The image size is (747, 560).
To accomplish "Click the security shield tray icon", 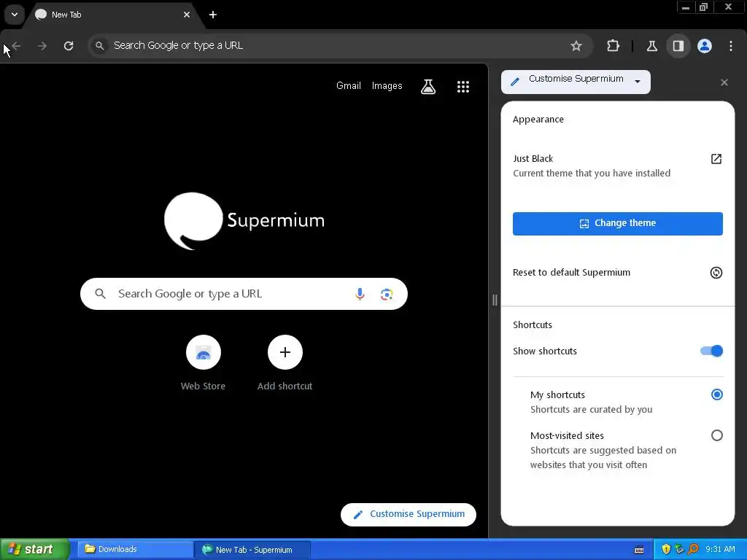I will 665,549.
